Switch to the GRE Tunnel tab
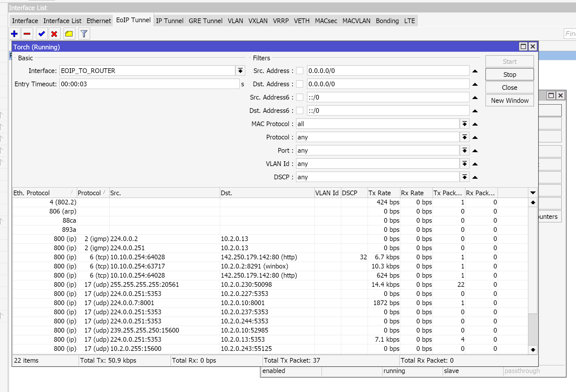The width and height of the screenshot is (576, 392). coord(205,21)
